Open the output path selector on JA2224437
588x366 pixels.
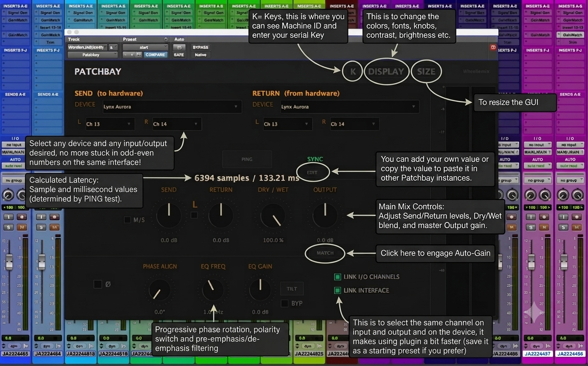tap(537, 152)
